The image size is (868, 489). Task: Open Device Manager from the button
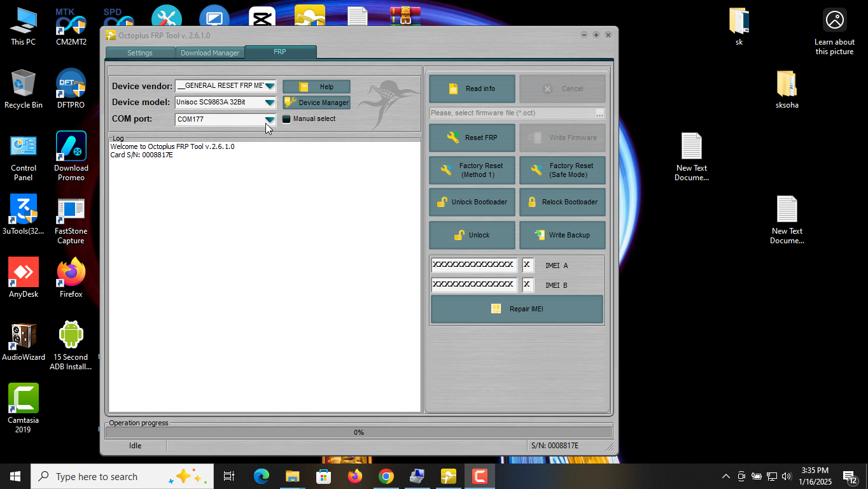[316, 103]
